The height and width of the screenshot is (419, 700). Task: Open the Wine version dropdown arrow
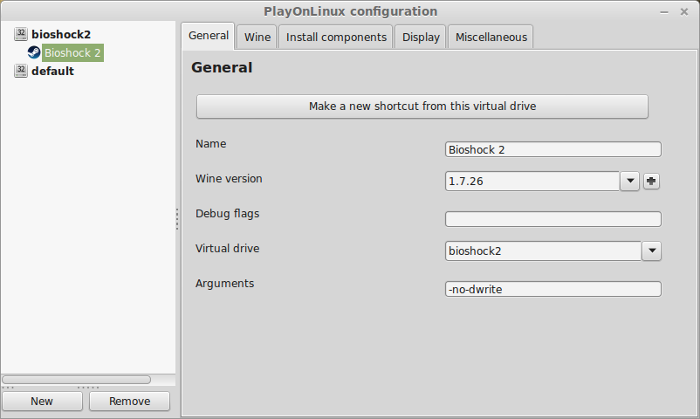[x=630, y=181]
